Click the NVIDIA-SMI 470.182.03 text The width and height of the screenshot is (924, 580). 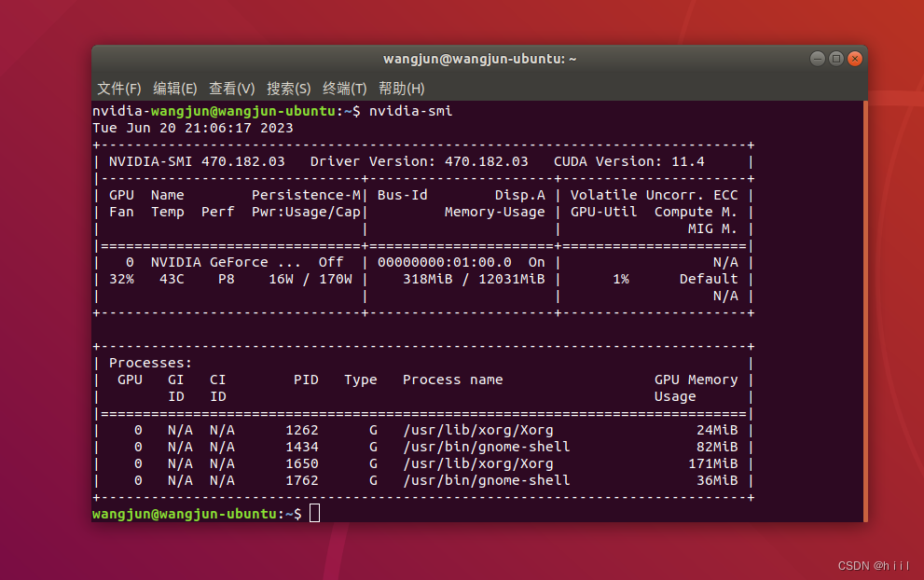(x=197, y=161)
